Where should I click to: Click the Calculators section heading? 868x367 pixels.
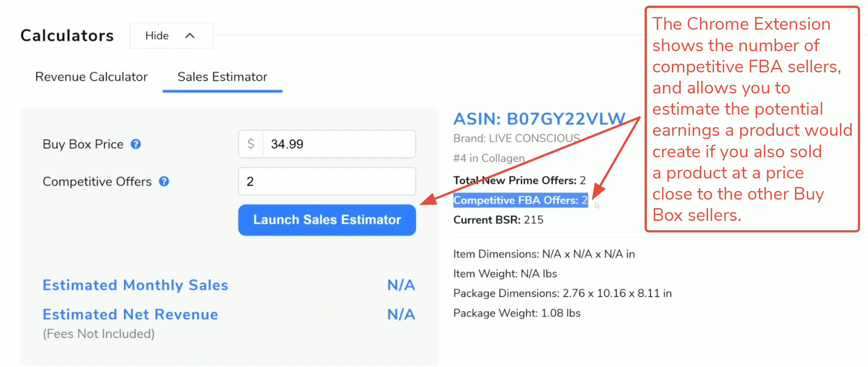coord(67,36)
